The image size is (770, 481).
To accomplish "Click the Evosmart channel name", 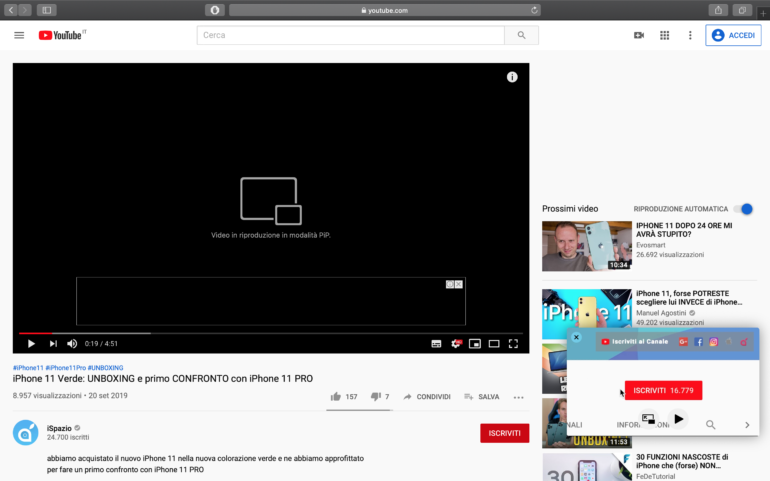I will point(651,245).
